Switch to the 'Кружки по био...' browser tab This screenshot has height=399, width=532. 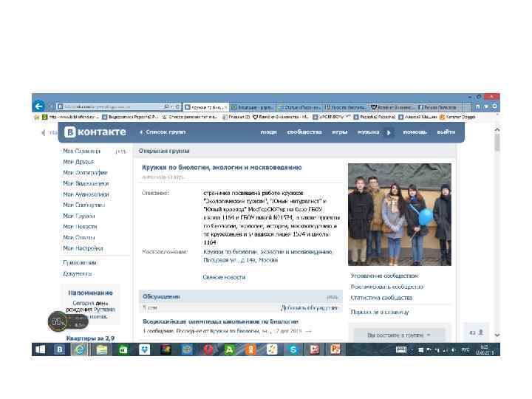click(x=205, y=107)
